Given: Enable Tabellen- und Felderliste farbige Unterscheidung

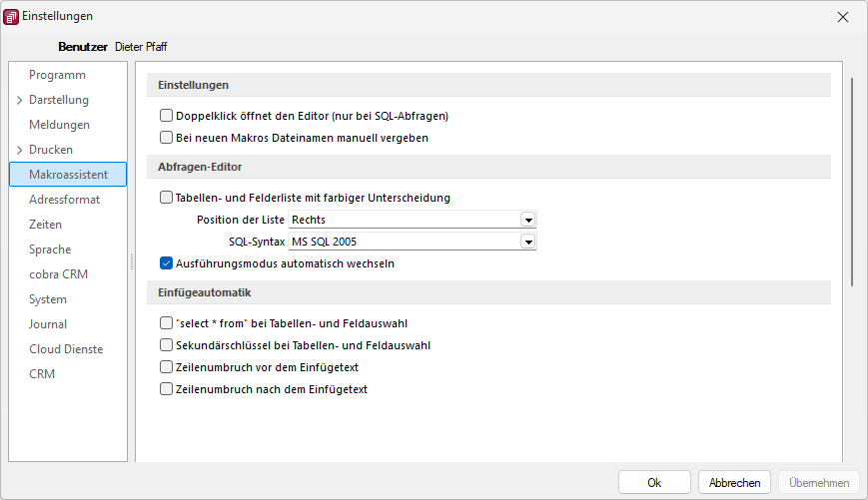Looking at the screenshot, I should [166, 198].
